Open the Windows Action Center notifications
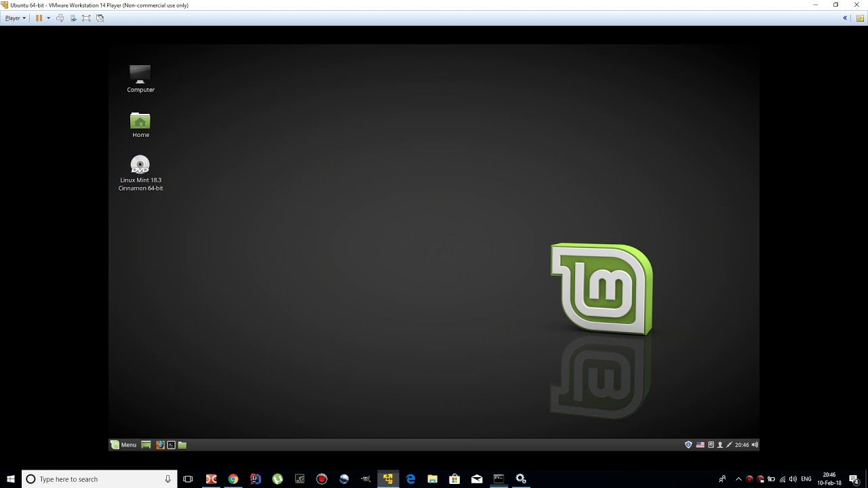The image size is (868, 488). [x=854, y=479]
